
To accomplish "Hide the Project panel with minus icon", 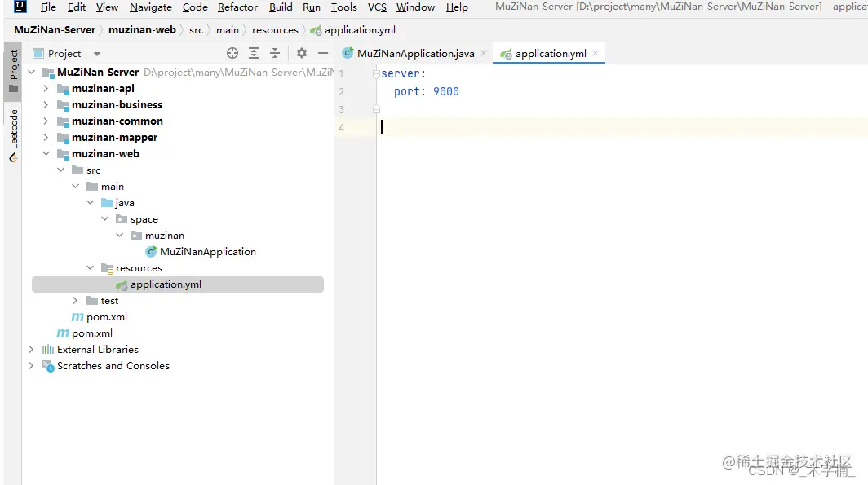I will click(323, 53).
